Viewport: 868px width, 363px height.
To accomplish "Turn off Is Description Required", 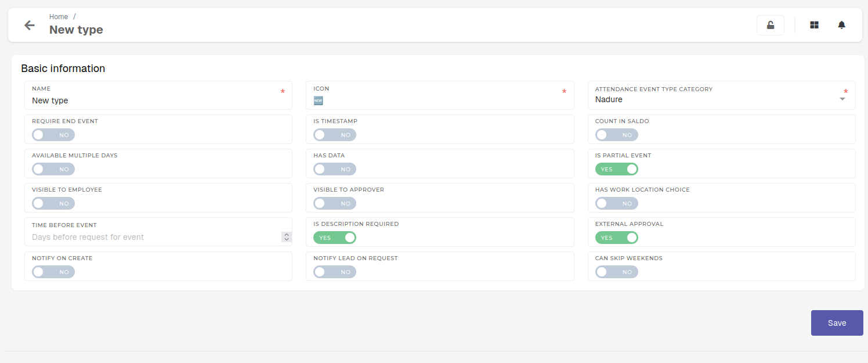I will (x=335, y=238).
